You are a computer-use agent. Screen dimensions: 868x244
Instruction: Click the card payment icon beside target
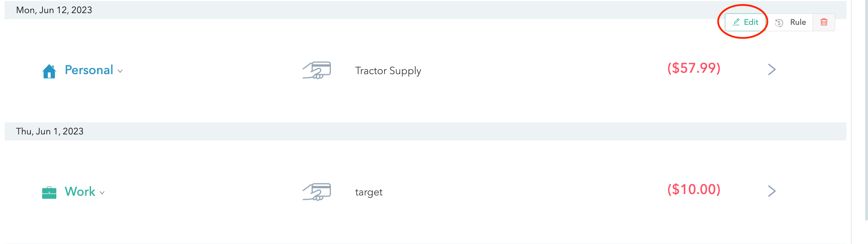point(317,192)
